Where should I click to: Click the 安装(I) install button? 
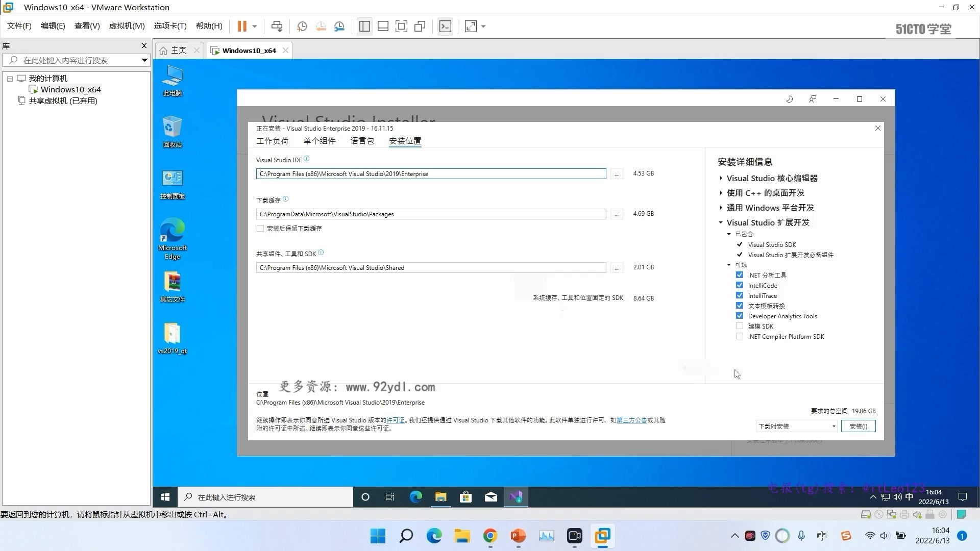pos(859,426)
